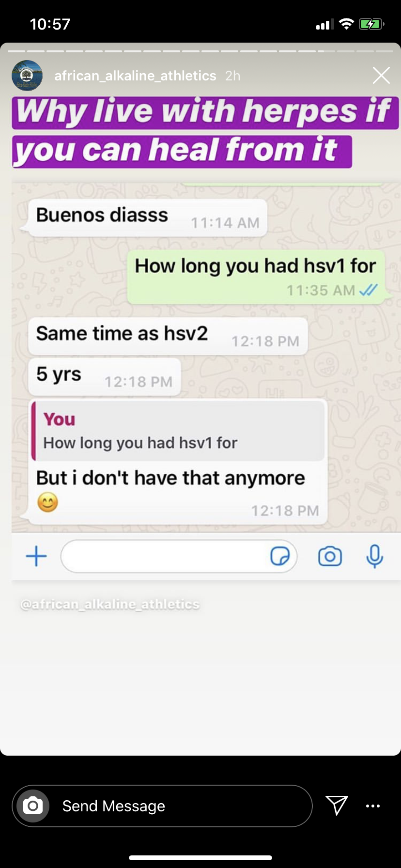
Task: Tap the Send Message input field
Action: point(162,806)
